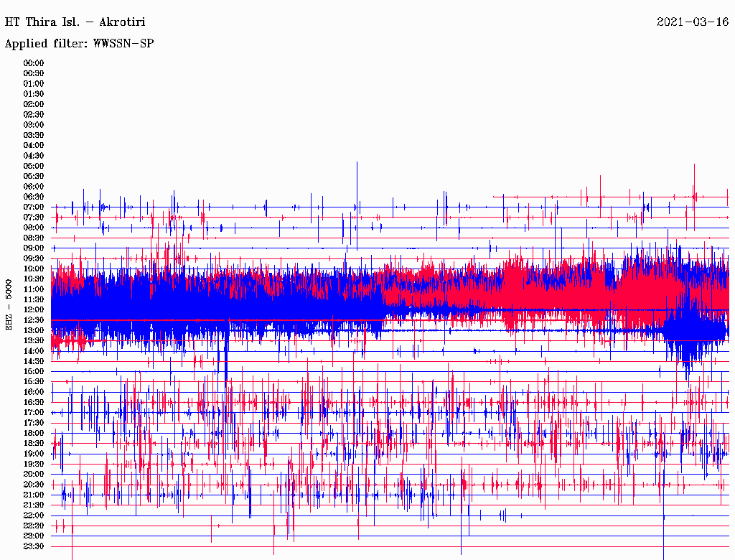Click the 08:30 time label
This screenshot has height=560, width=735.
coord(34,238)
